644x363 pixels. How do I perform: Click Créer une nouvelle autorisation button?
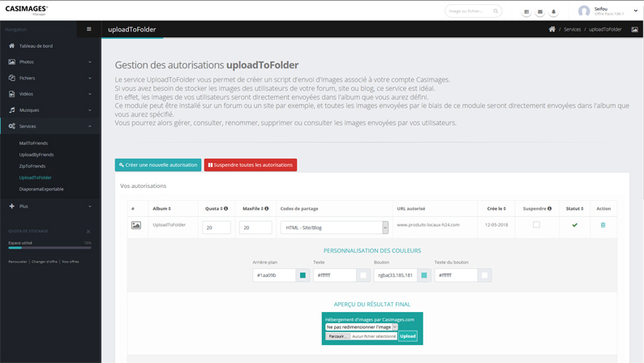coord(158,165)
